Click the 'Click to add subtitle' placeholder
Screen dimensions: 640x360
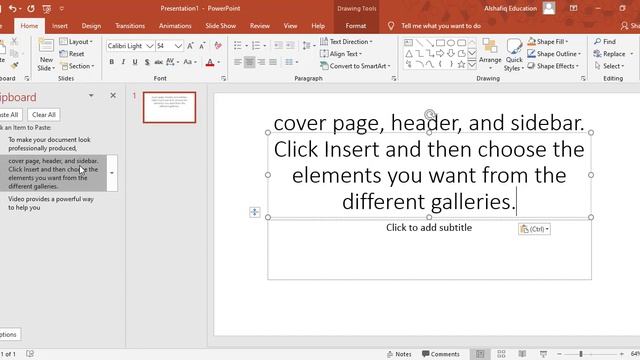(x=429, y=228)
